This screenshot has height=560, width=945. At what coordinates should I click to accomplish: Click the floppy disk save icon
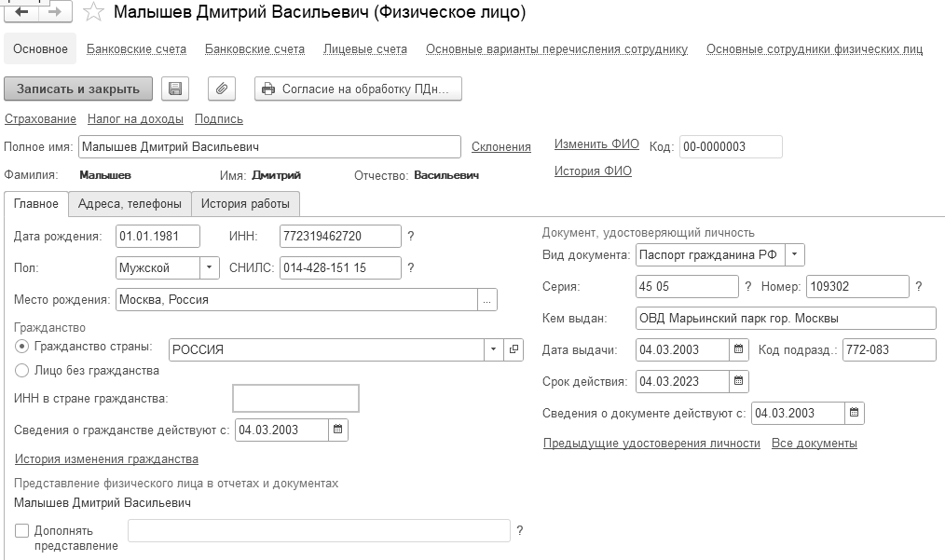[174, 89]
